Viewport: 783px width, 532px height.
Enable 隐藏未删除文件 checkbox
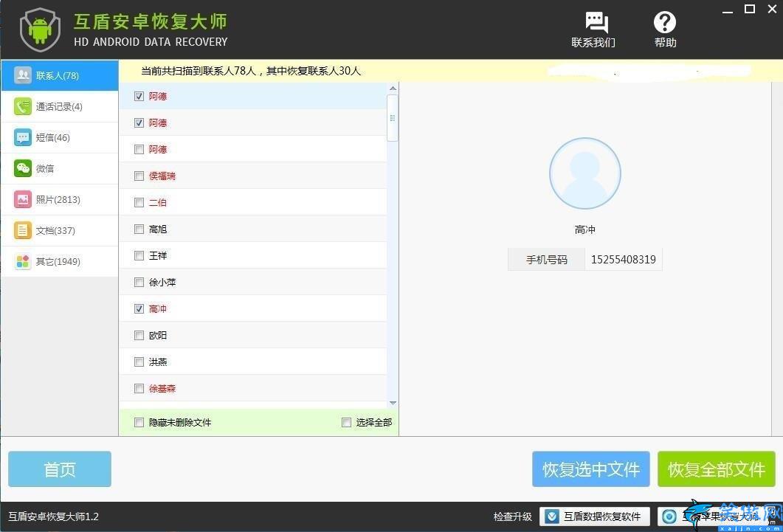point(139,422)
